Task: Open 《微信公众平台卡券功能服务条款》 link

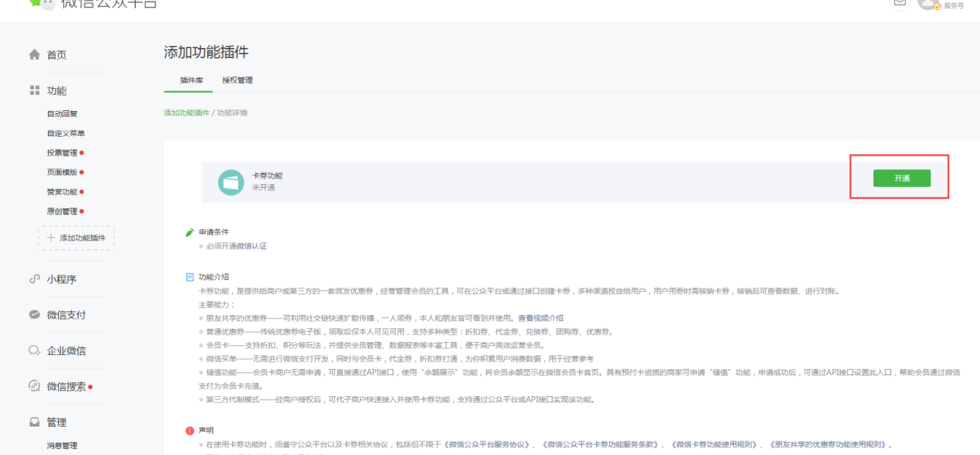Action: (599, 445)
